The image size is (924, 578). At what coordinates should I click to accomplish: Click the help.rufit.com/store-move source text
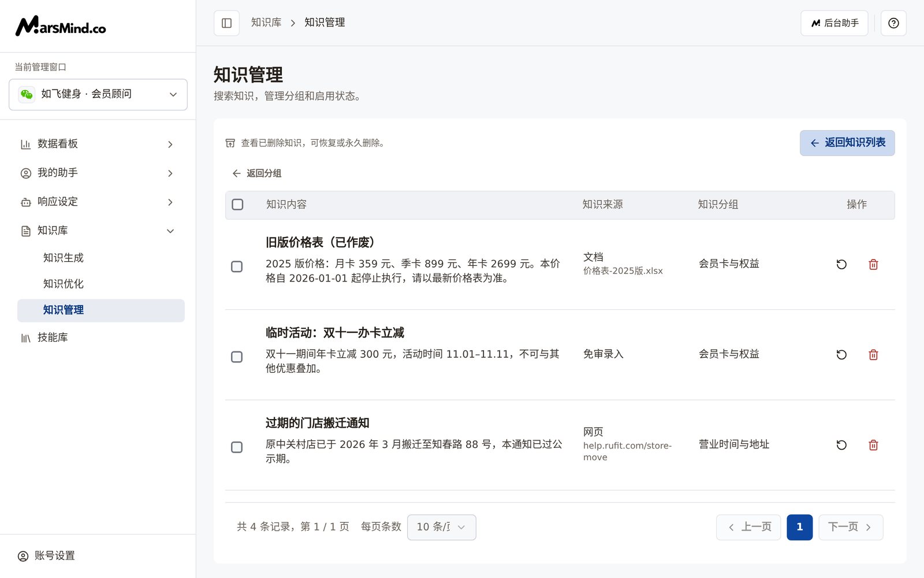click(x=627, y=451)
